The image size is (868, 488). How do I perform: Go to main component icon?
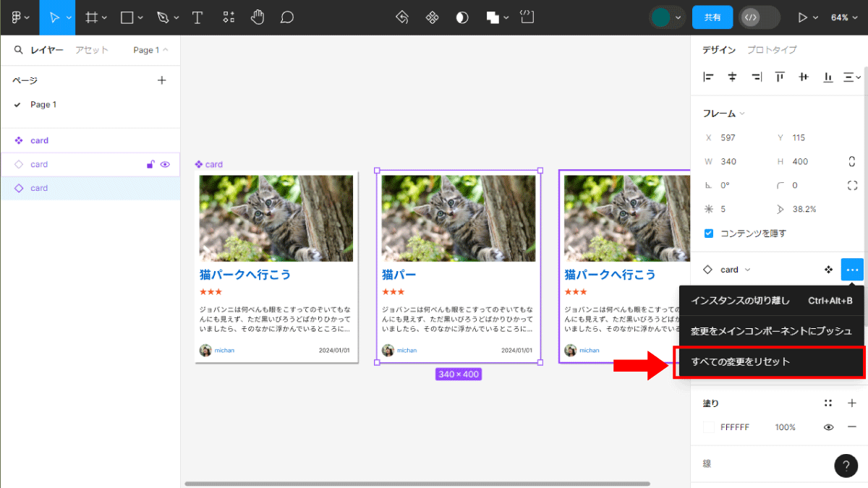pyautogui.click(x=829, y=270)
